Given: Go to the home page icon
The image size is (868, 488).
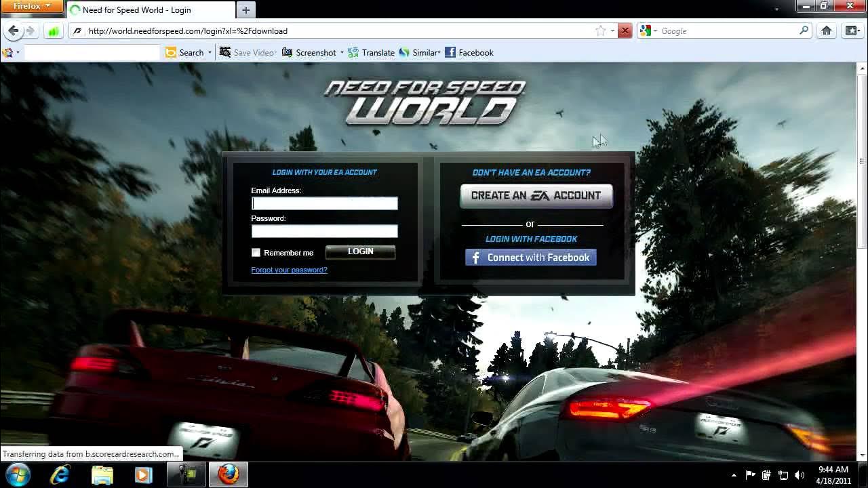Looking at the screenshot, I should pos(827,30).
